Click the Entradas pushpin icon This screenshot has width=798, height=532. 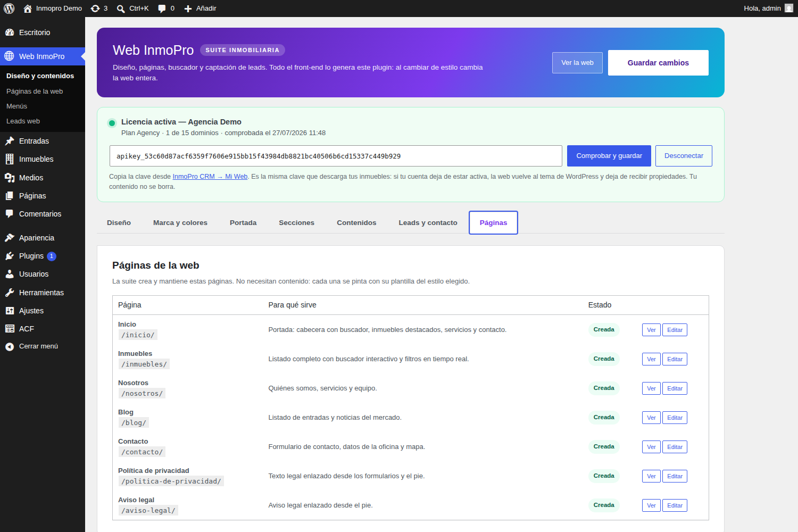[10, 141]
